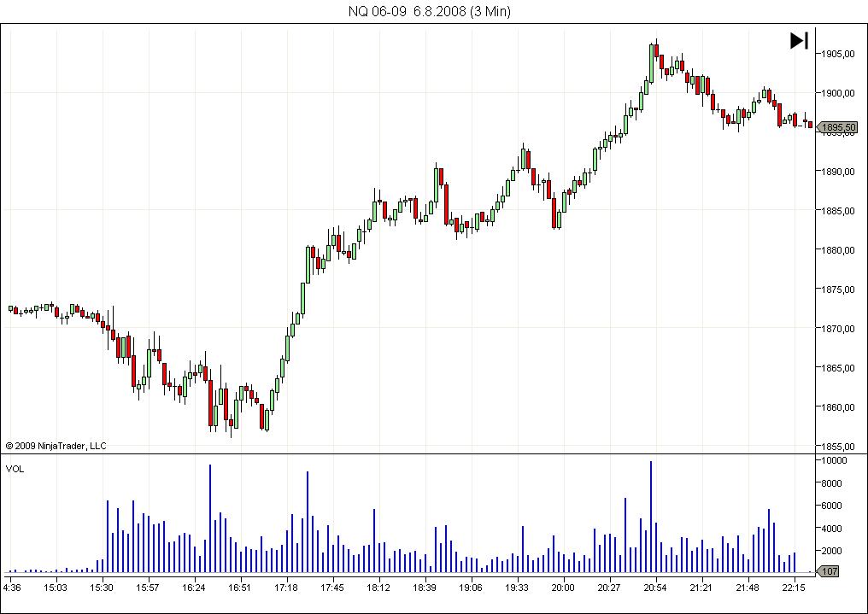Click the 17:18 time axis label
868x614 pixels.
(x=286, y=588)
